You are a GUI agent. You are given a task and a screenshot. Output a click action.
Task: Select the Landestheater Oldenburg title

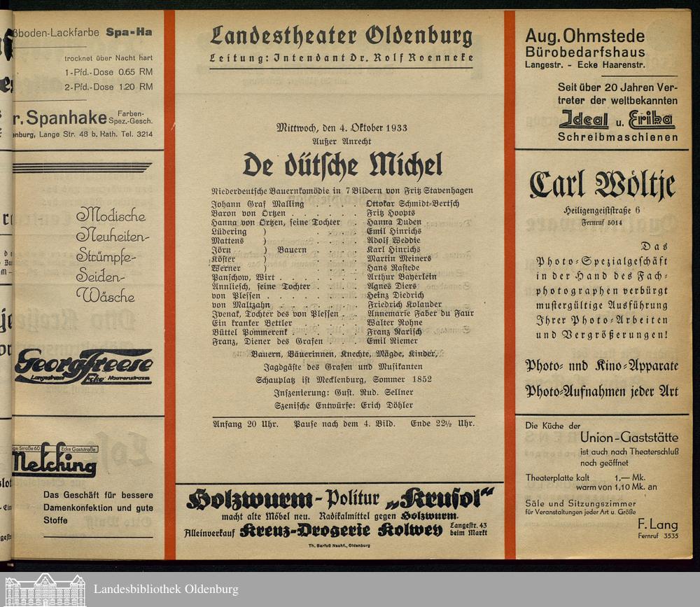[x=341, y=35]
